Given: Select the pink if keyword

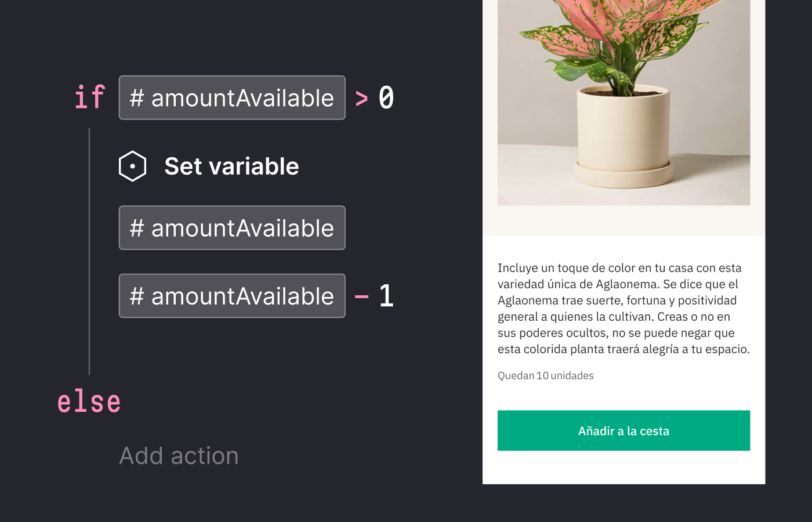Looking at the screenshot, I should point(90,97).
